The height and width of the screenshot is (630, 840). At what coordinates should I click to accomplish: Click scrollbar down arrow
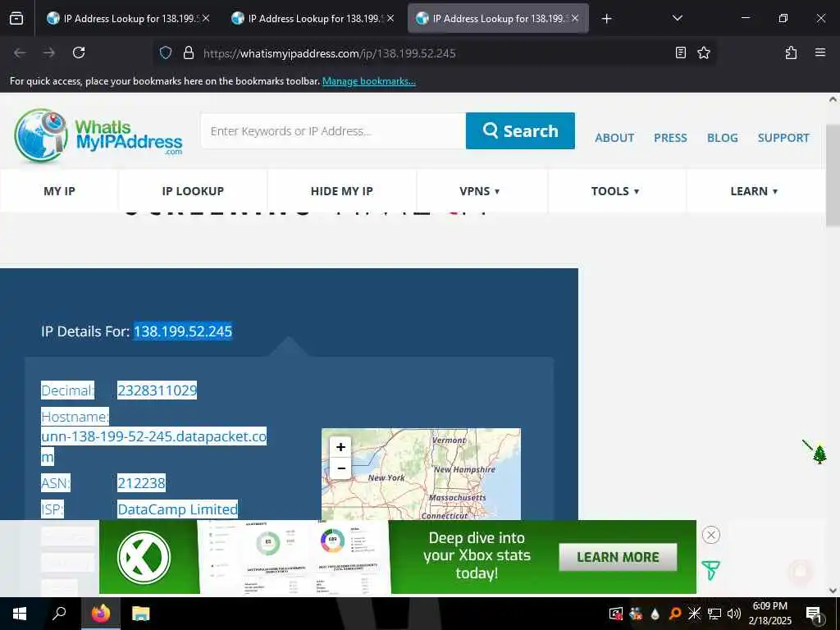pos(833,591)
